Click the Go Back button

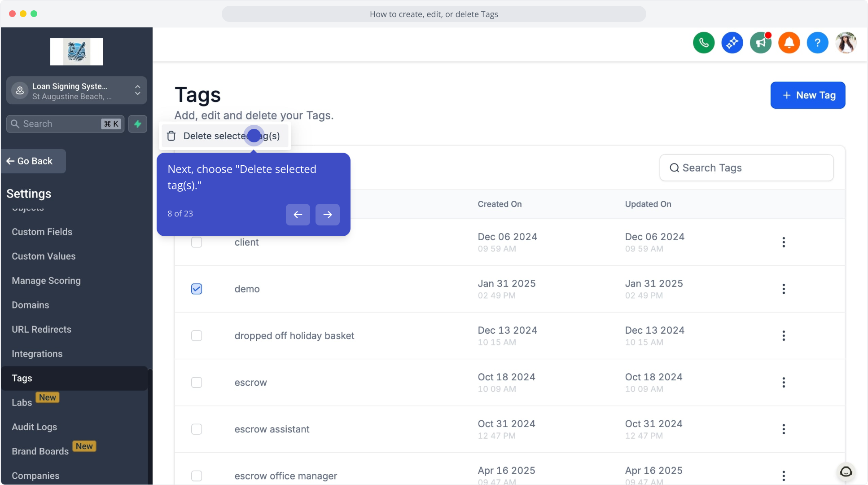coord(34,161)
